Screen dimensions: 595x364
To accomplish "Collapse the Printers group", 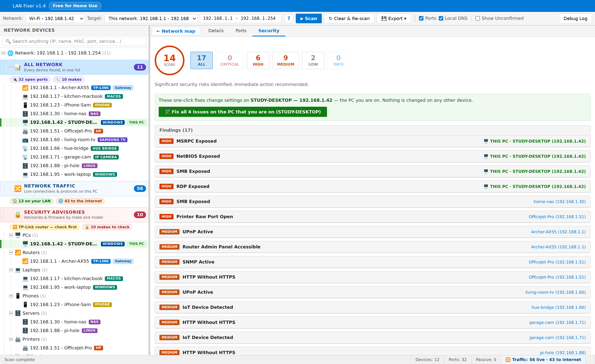I will (x=11, y=339).
